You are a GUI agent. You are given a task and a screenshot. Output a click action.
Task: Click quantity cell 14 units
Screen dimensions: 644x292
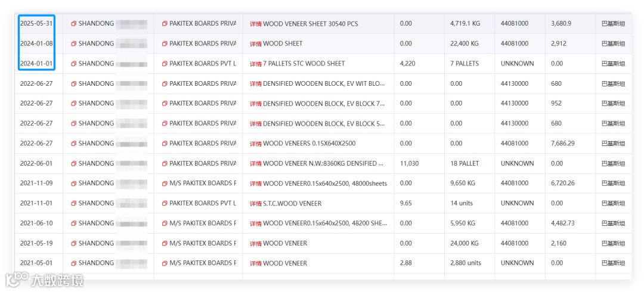(x=461, y=203)
